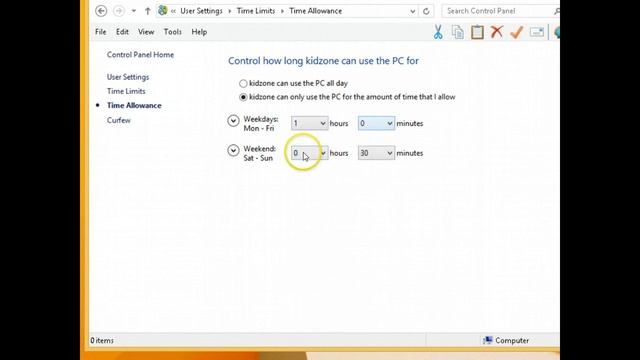Click the Copy icon in the toolbar
The height and width of the screenshot is (360, 640).
point(458,32)
